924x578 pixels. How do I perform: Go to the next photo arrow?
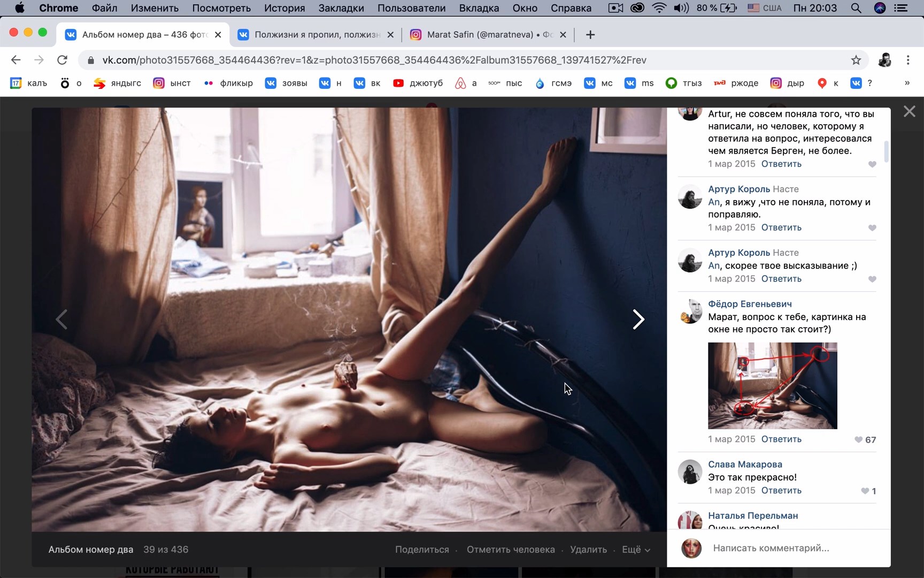638,320
